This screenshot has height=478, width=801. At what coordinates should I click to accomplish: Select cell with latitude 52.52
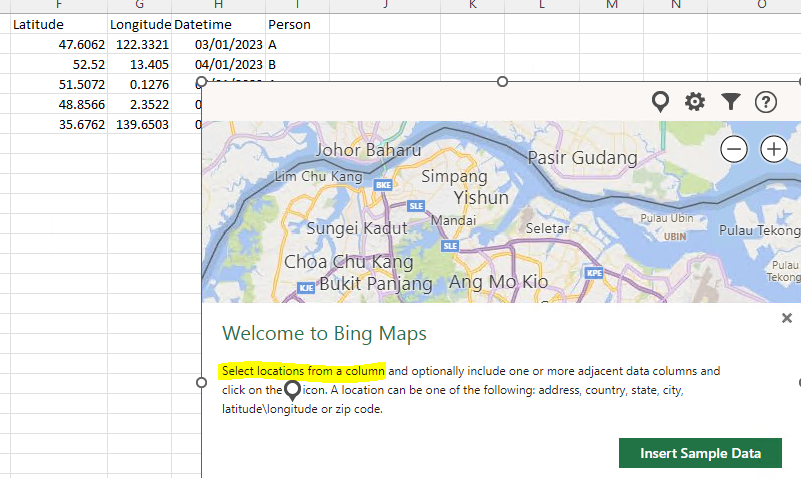tap(59, 64)
